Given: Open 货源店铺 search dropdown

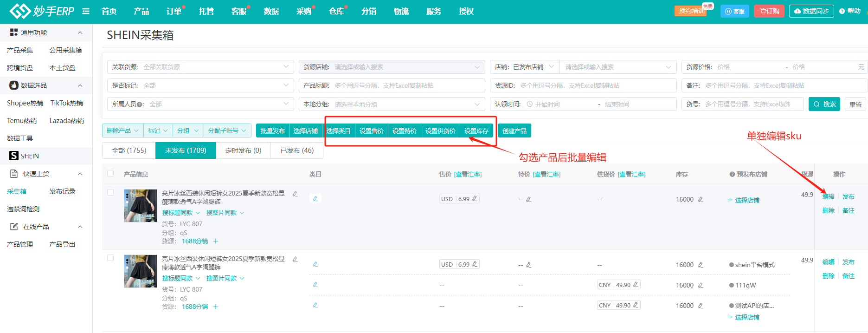Looking at the screenshot, I should (x=392, y=67).
